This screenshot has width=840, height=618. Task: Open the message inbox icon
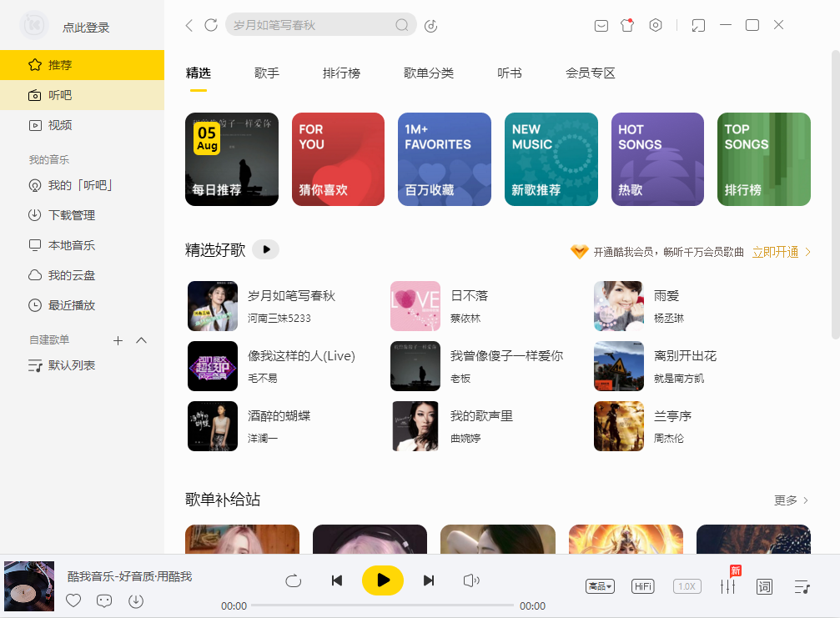[601, 25]
